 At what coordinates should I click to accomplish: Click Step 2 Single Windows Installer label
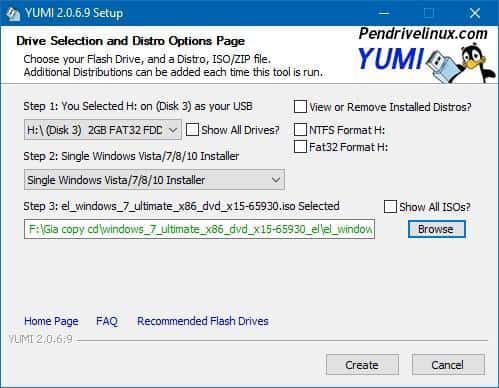coord(131,156)
